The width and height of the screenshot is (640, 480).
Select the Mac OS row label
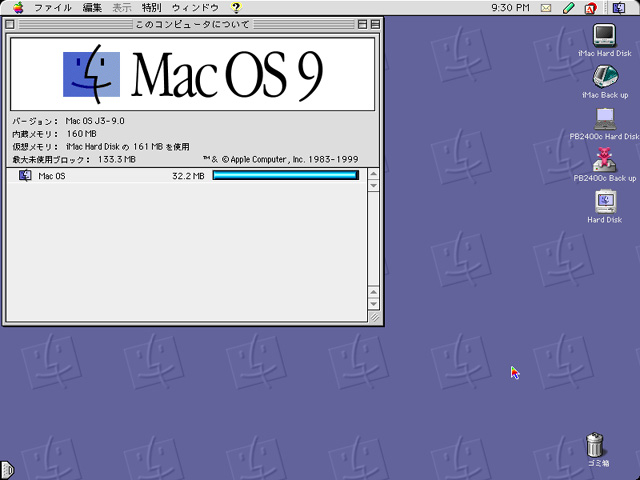(51, 176)
